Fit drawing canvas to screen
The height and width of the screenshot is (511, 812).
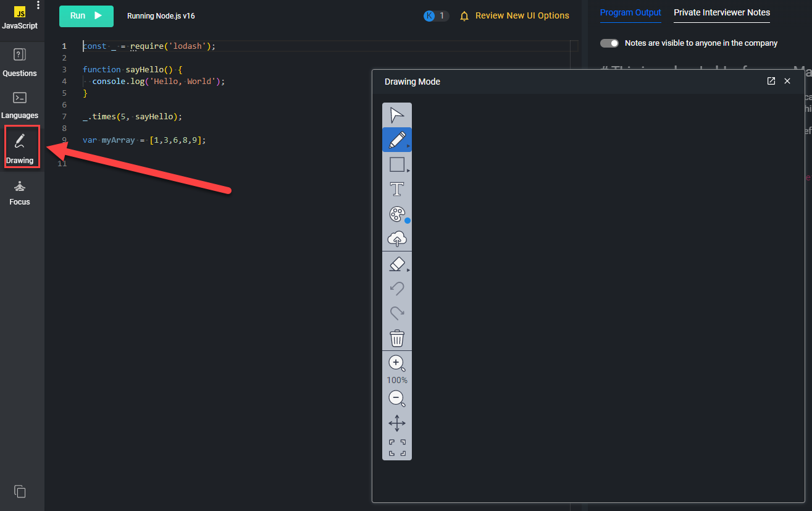(x=397, y=448)
